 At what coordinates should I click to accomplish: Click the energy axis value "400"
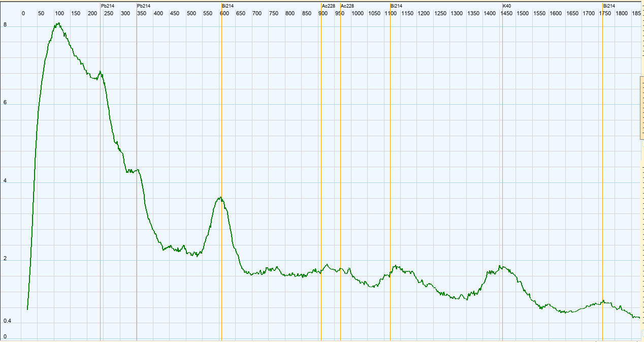click(x=158, y=14)
